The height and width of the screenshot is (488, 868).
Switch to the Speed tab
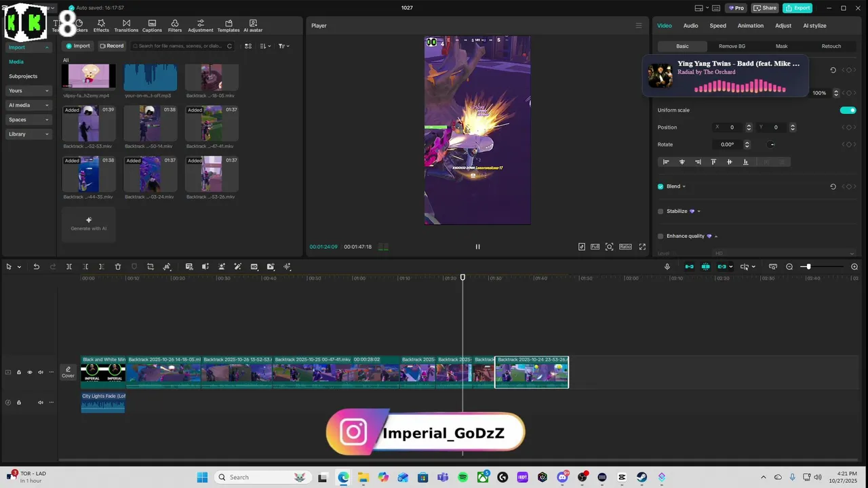pos(717,26)
